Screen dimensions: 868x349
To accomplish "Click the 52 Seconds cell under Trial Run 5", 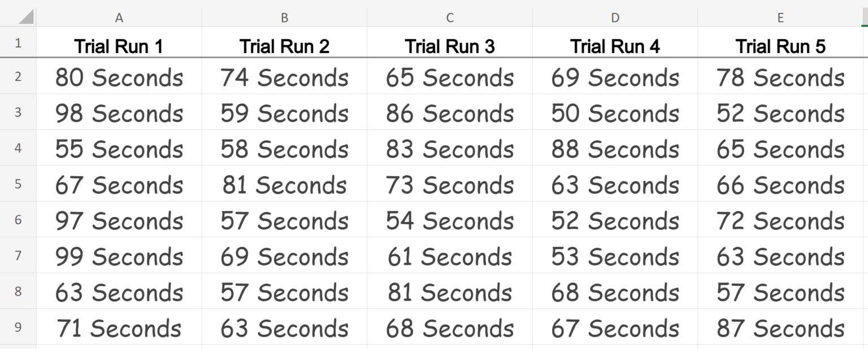I will point(780,113).
